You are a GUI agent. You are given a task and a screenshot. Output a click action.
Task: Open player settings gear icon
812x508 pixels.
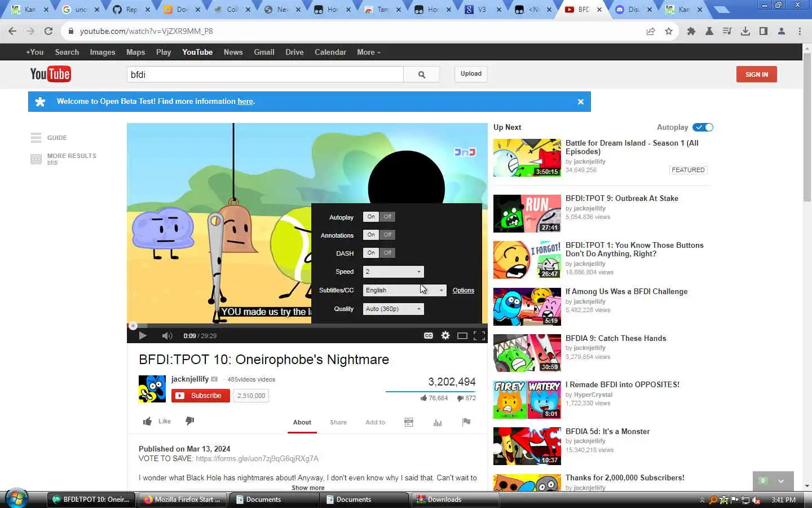pyautogui.click(x=445, y=336)
